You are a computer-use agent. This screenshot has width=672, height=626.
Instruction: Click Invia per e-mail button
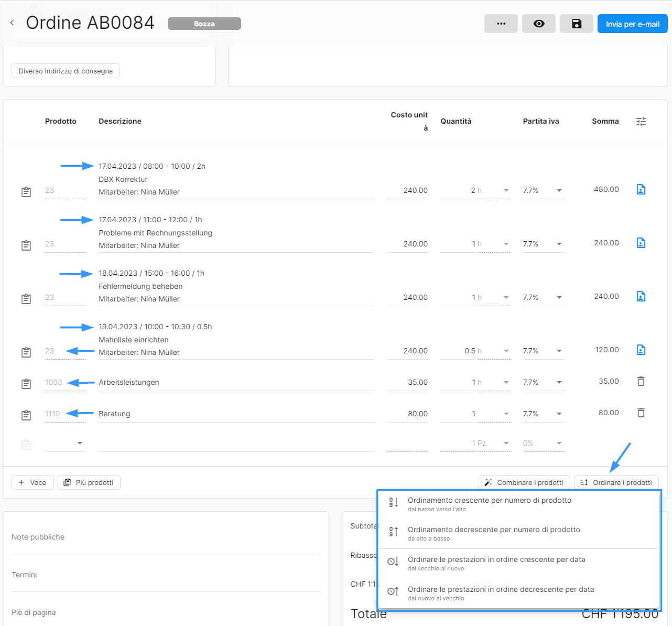(x=632, y=24)
